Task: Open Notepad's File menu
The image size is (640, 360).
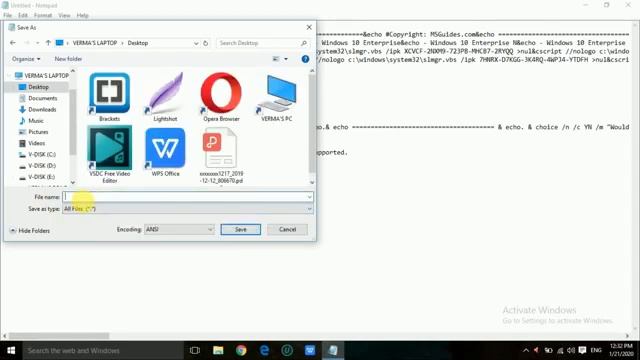Action: pyautogui.click(x=8, y=16)
